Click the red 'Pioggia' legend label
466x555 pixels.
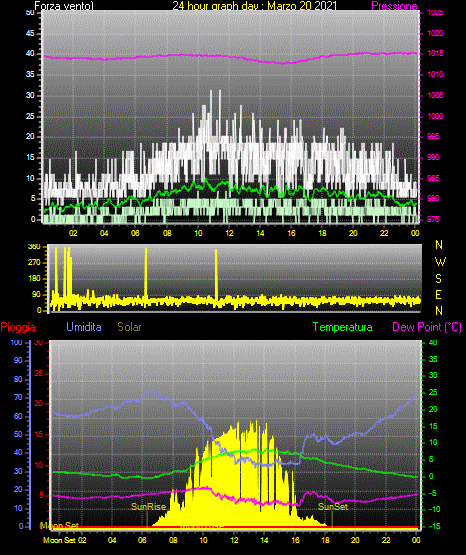tap(18, 327)
